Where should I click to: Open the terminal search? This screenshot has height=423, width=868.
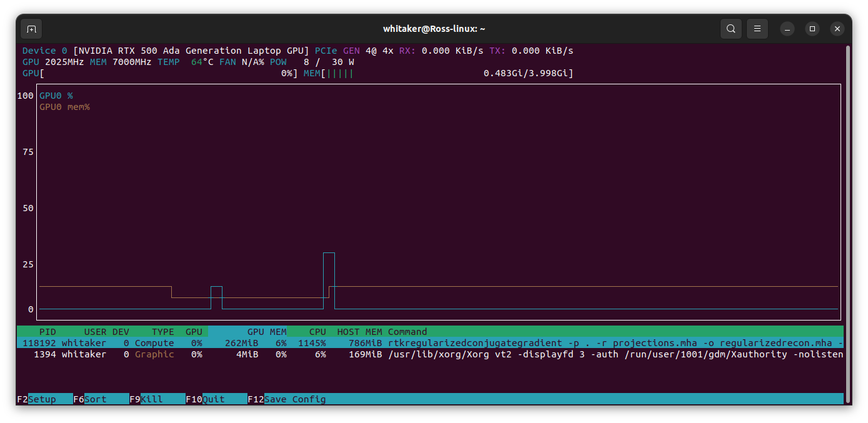[731, 29]
